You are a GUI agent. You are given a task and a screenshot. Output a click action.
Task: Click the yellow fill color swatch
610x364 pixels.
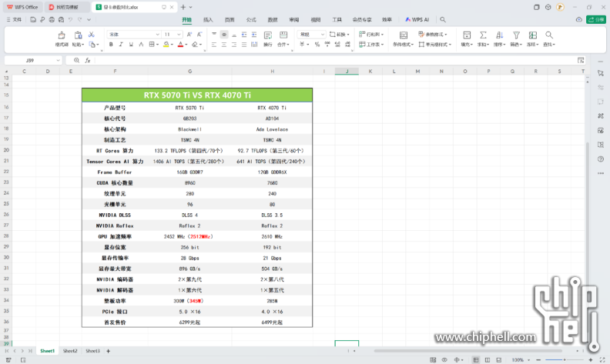coord(166,45)
